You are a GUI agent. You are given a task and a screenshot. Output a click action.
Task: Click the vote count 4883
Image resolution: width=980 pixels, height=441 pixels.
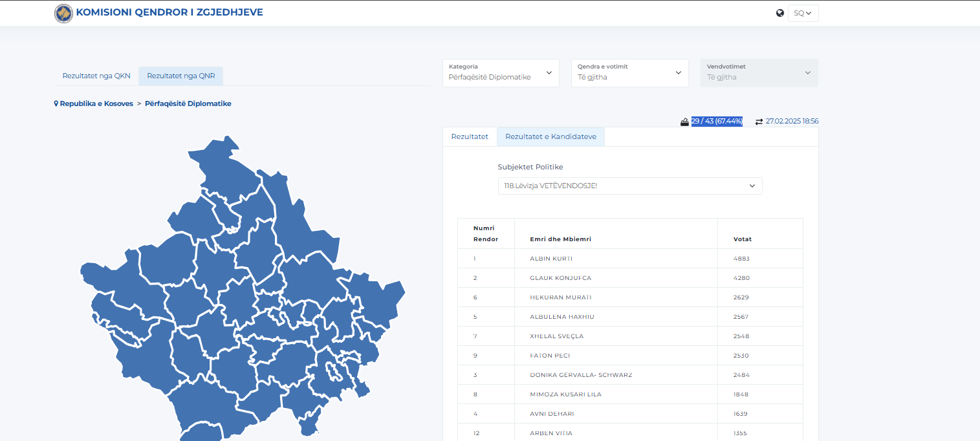tap(741, 259)
